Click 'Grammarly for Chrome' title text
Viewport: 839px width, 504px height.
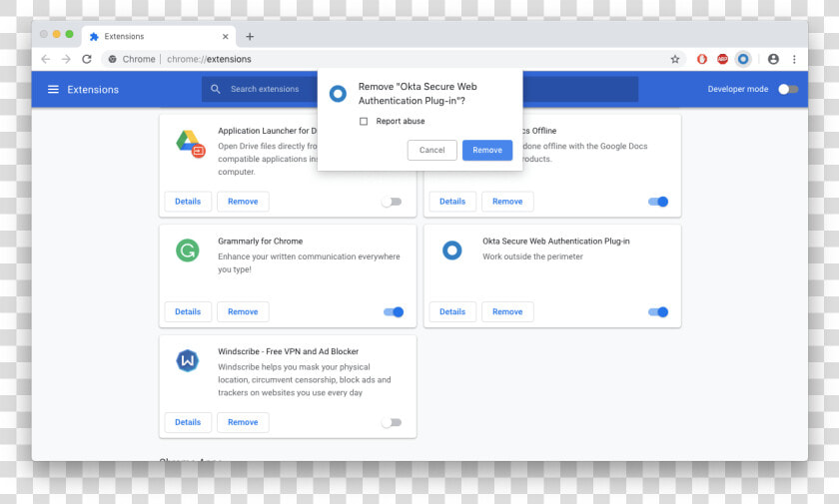tap(260, 242)
